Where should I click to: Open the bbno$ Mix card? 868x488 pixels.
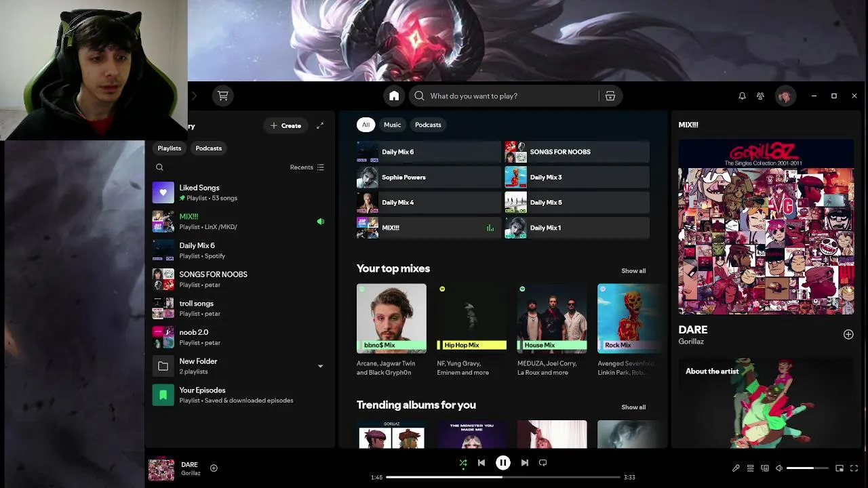click(x=391, y=330)
